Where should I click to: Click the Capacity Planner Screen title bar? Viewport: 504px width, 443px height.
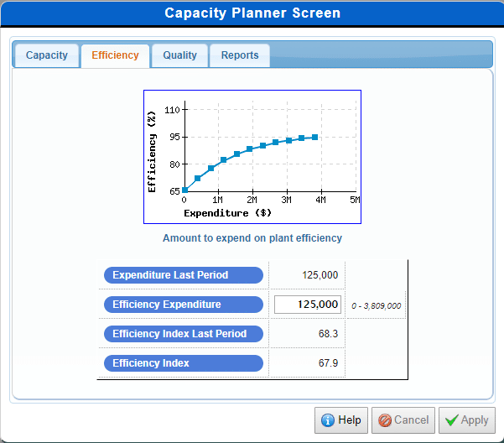point(252,13)
